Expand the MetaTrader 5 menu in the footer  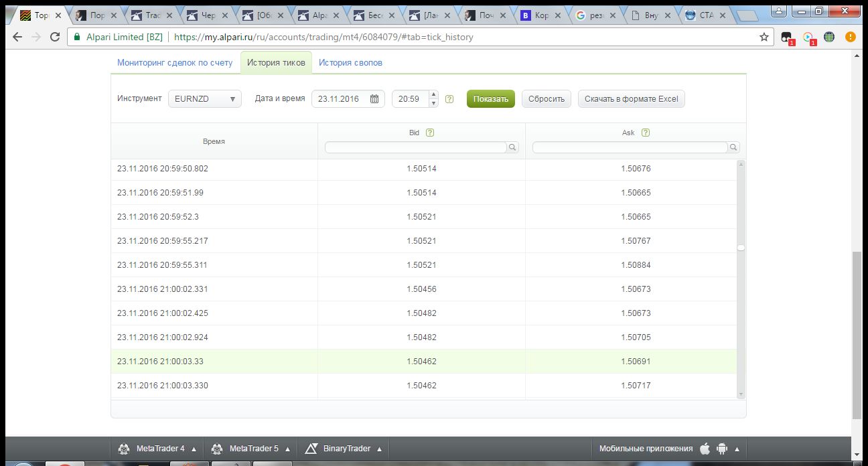[287, 449]
